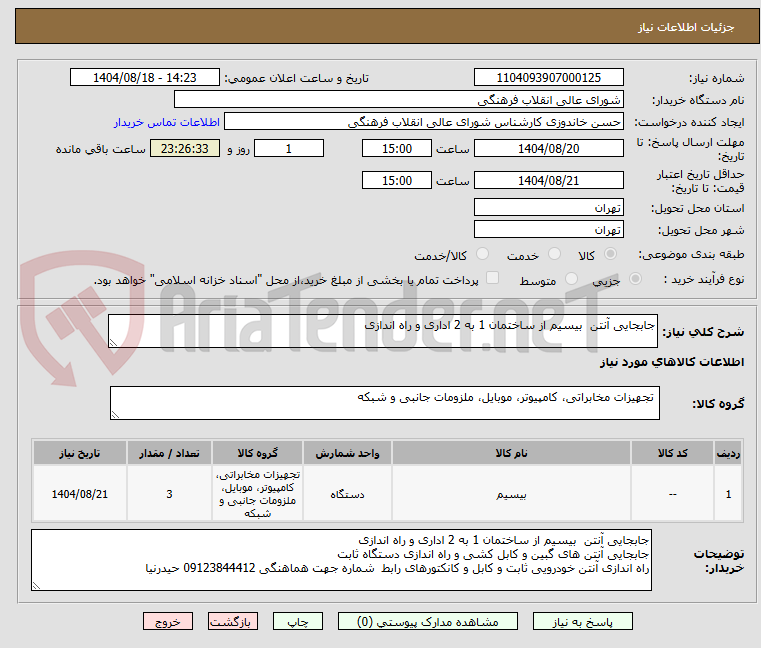Click the شهر محل تحویل field تهران
This screenshot has height=648, width=761.
coord(548,229)
